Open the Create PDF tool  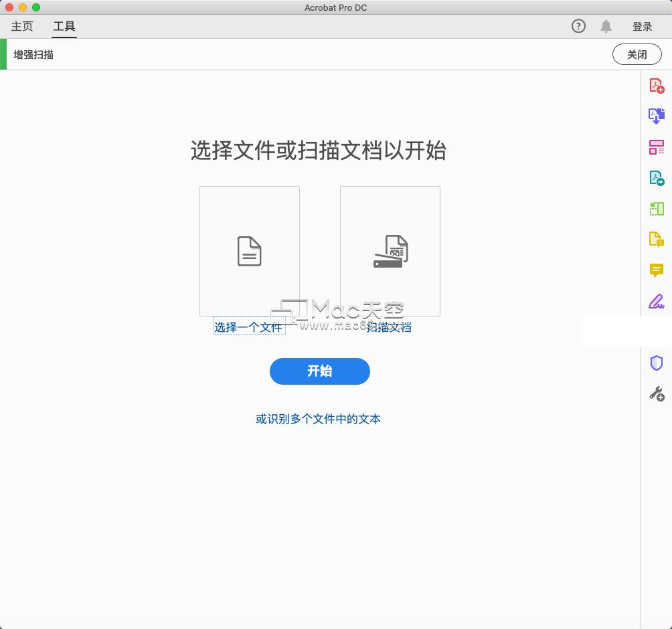point(657,86)
